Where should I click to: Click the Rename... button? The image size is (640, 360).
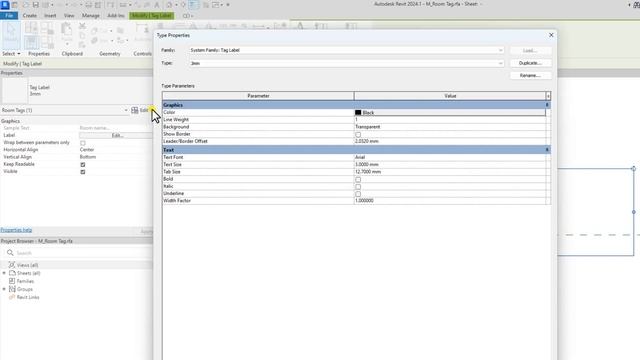pos(531,76)
